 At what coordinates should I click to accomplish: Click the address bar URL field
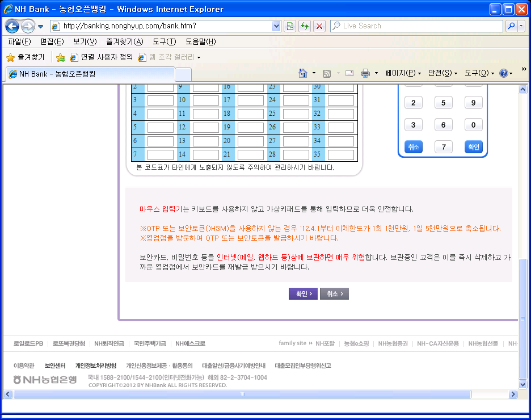tap(161, 26)
